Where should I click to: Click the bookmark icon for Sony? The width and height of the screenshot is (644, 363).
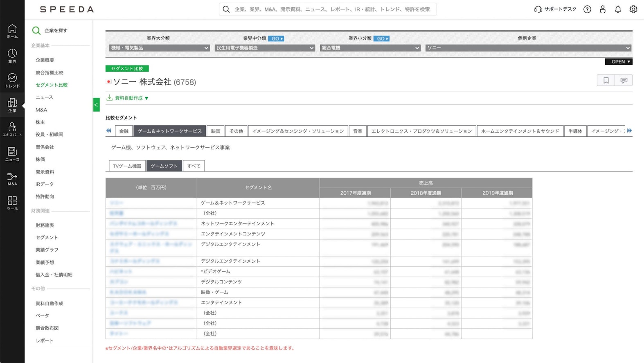click(x=606, y=81)
